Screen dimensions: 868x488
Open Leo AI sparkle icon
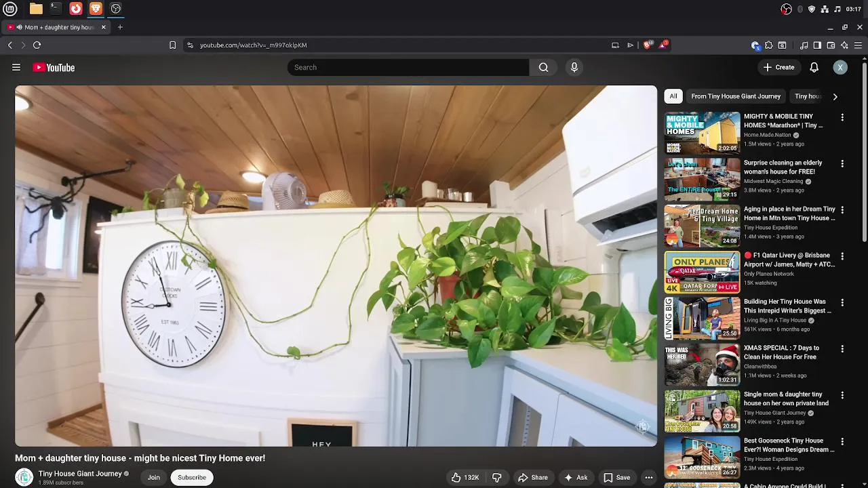[x=844, y=45]
